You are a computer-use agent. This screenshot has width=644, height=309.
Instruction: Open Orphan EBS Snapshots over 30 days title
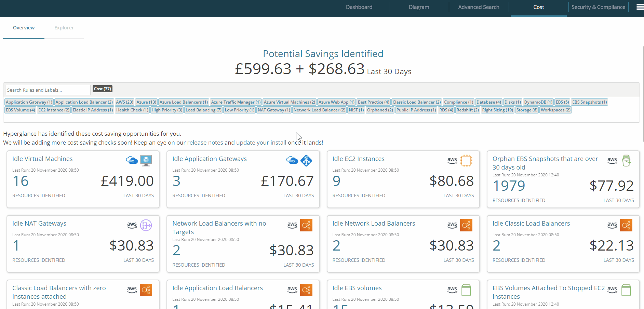[545, 163]
